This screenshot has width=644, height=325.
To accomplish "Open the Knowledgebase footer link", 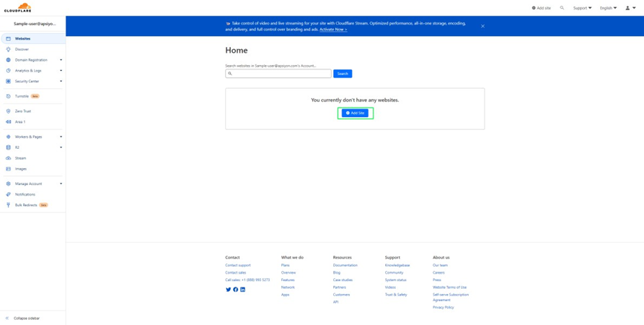I will tap(397, 265).
